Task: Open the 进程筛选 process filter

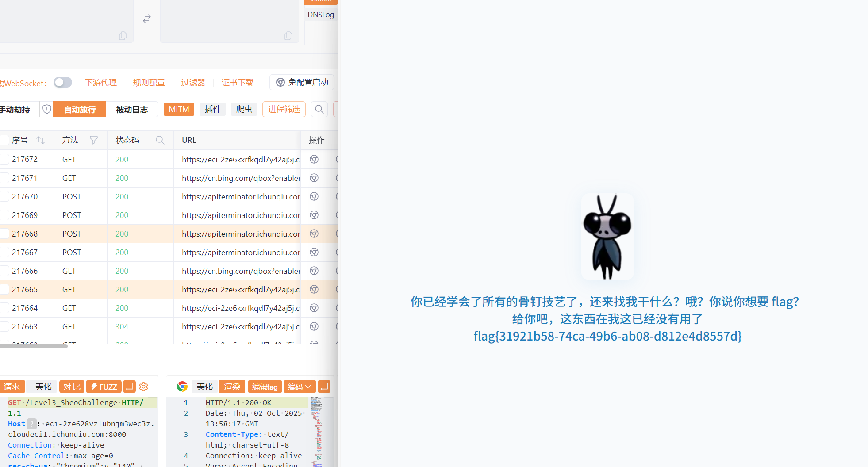Action: coord(284,109)
